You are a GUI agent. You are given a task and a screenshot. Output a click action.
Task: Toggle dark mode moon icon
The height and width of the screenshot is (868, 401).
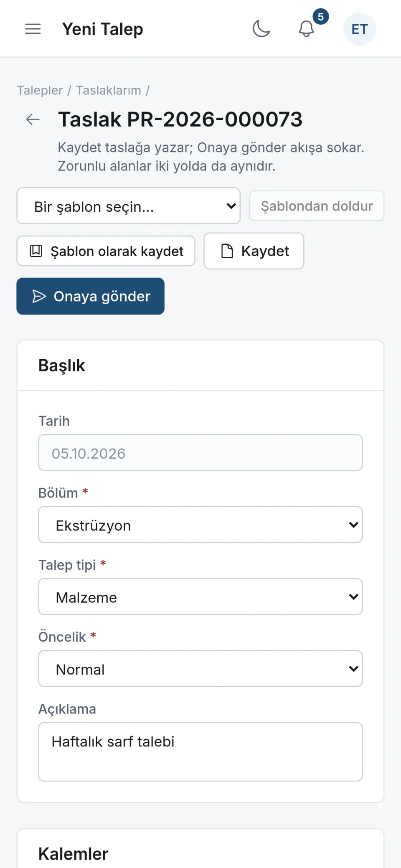(x=261, y=29)
